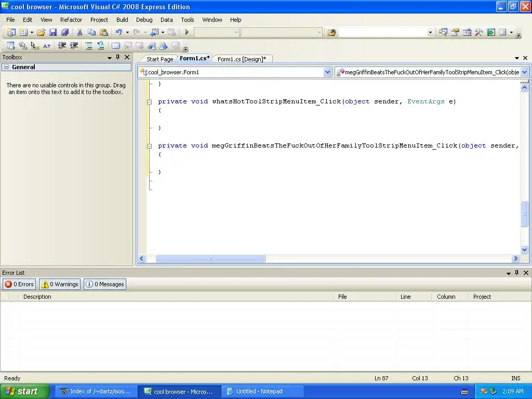This screenshot has height=399, width=532.
Task: Click the Add New Item icon
Action: [x=23, y=32]
